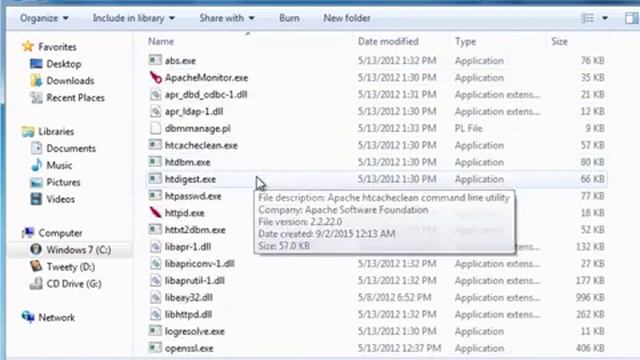Viewport: 640px width, 360px height.
Task: Click PL File type cell
Action: [468, 128]
